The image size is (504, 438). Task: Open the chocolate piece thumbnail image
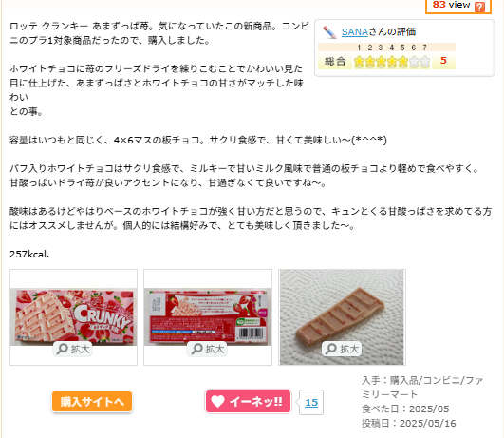point(342,317)
